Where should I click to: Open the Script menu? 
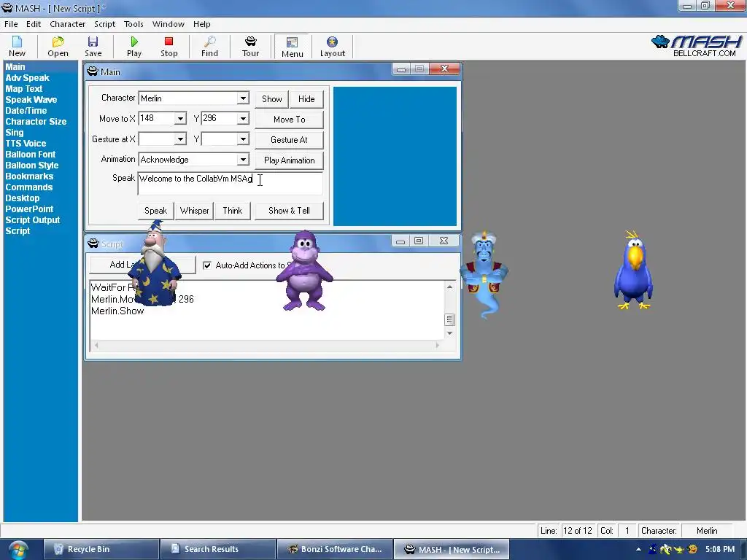(x=104, y=24)
